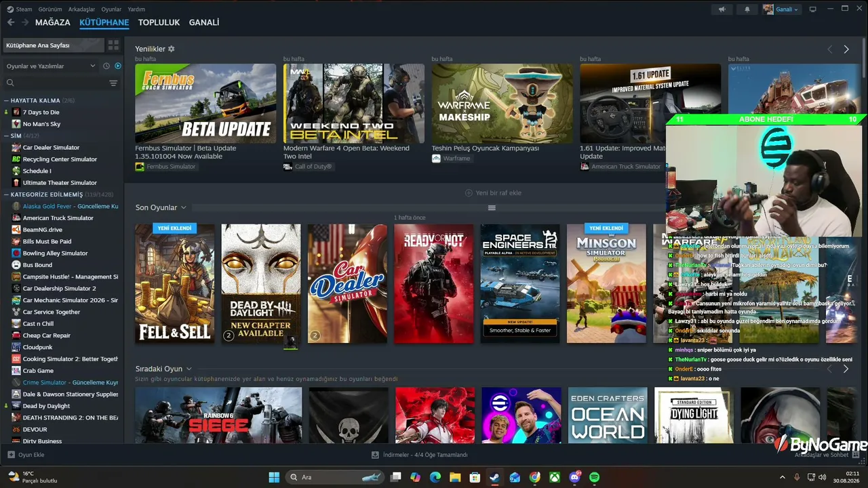The height and width of the screenshot is (488, 868).
Task: Click library search input field
Action: click(54, 83)
